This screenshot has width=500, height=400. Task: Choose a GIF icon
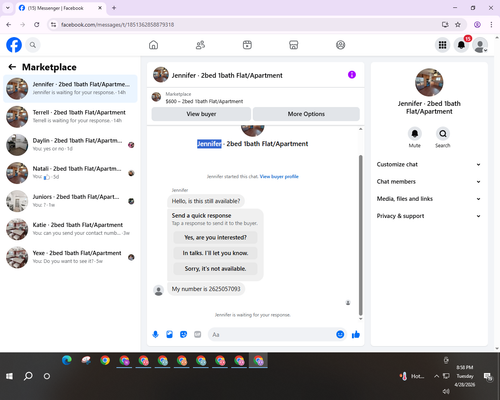[198, 334]
